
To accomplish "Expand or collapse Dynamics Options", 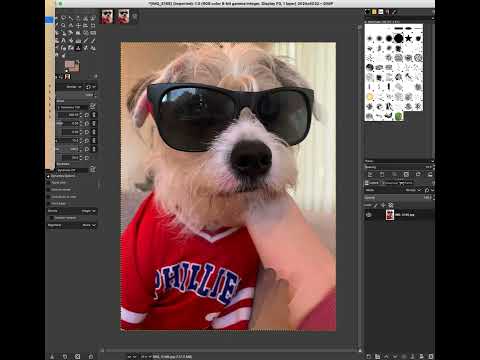I will 48,176.
